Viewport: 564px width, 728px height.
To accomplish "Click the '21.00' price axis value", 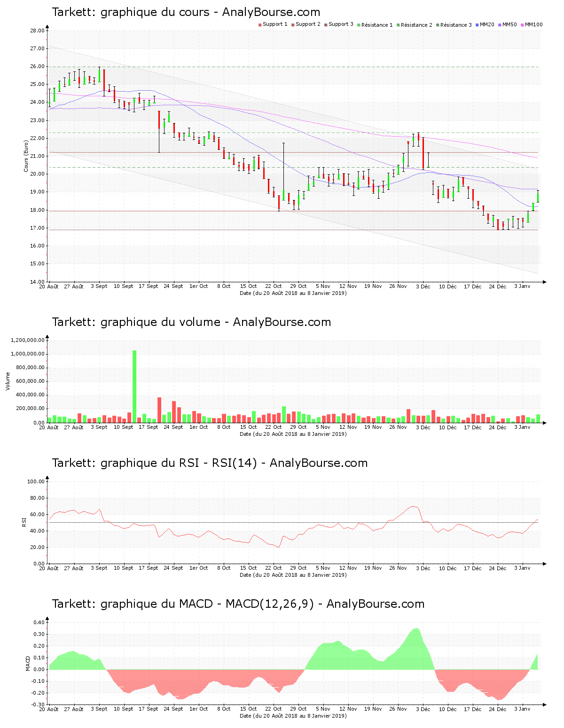I will pyautogui.click(x=37, y=156).
